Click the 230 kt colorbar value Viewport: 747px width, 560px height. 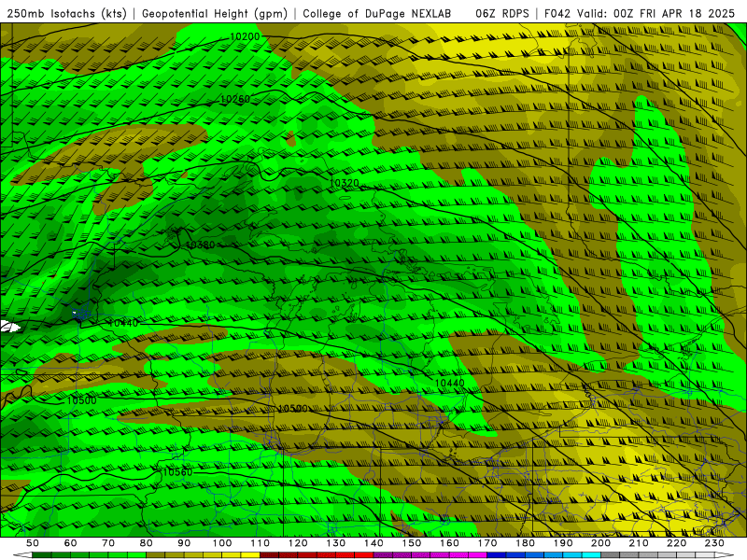(x=714, y=543)
